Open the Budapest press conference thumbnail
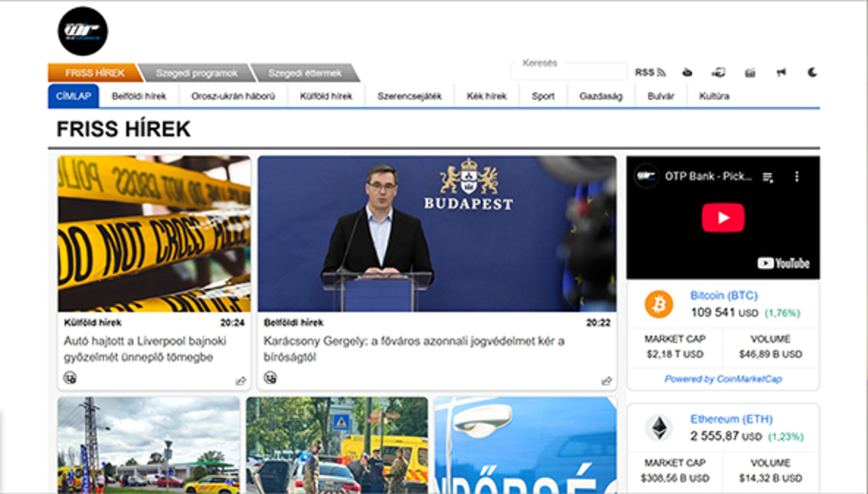Screen dimensions: 868x494 437,234
